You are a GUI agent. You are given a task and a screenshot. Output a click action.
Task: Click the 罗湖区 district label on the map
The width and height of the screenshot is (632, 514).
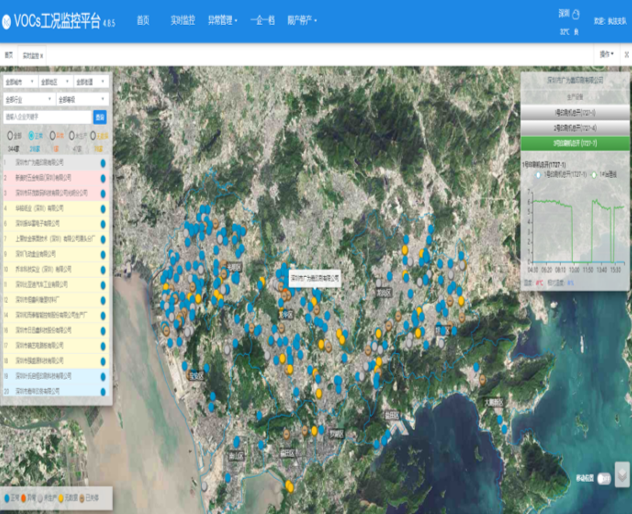click(x=337, y=434)
